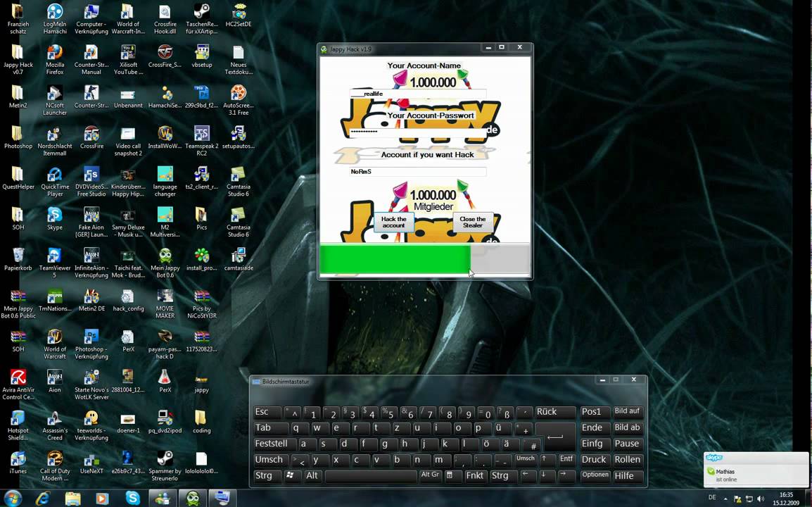The image size is (812, 507).
Task: Open the TeamViewer 5 desktop icon
Action: (55, 263)
